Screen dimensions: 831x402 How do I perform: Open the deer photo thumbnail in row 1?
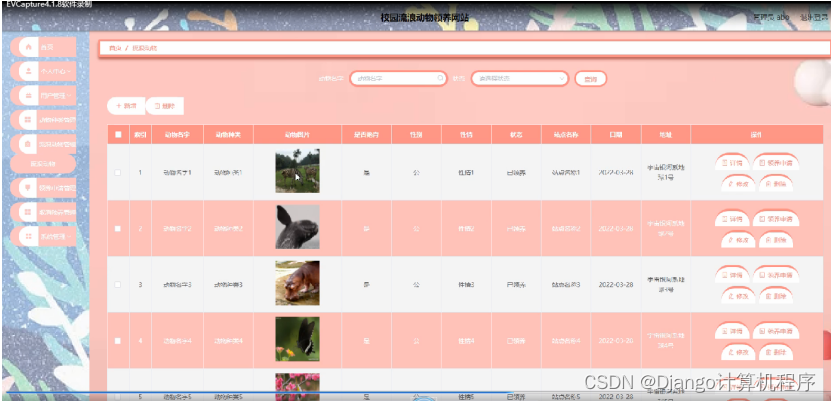[297, 171]
